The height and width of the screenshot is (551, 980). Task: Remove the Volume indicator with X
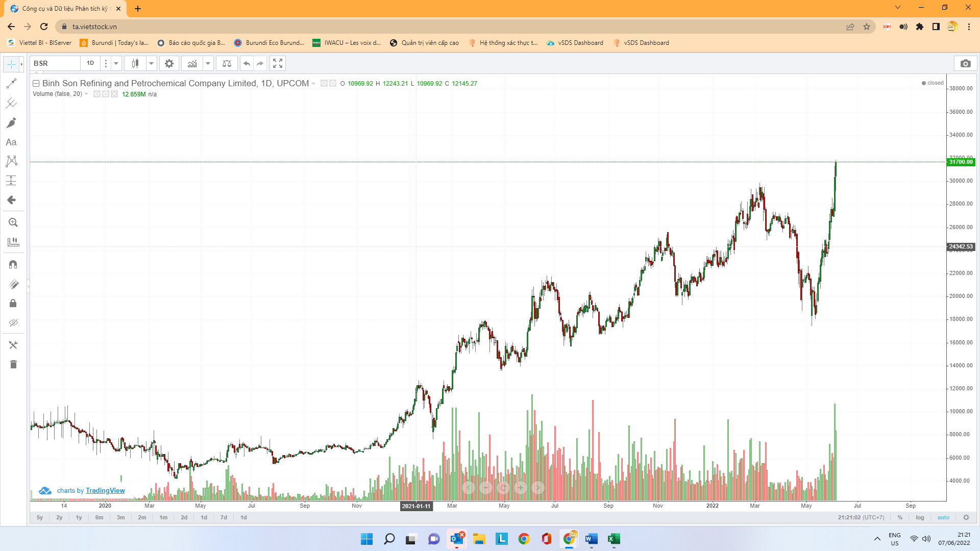pos(114,94)
